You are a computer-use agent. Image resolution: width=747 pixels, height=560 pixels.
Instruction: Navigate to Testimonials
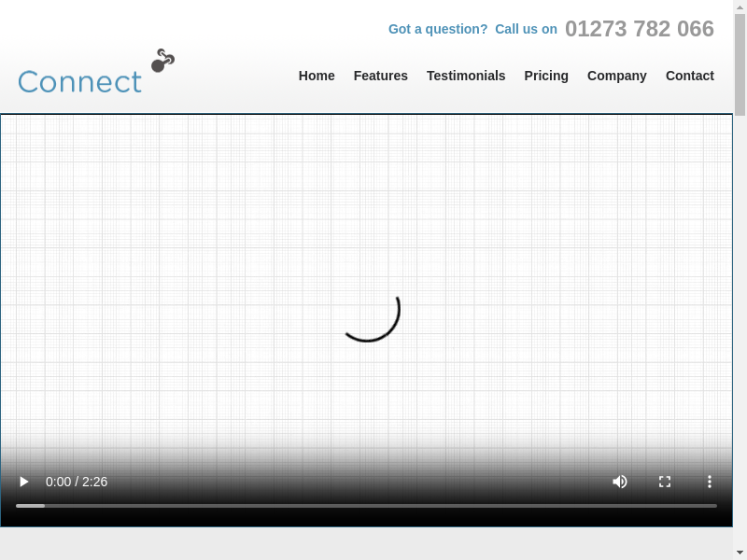[466, 76]
